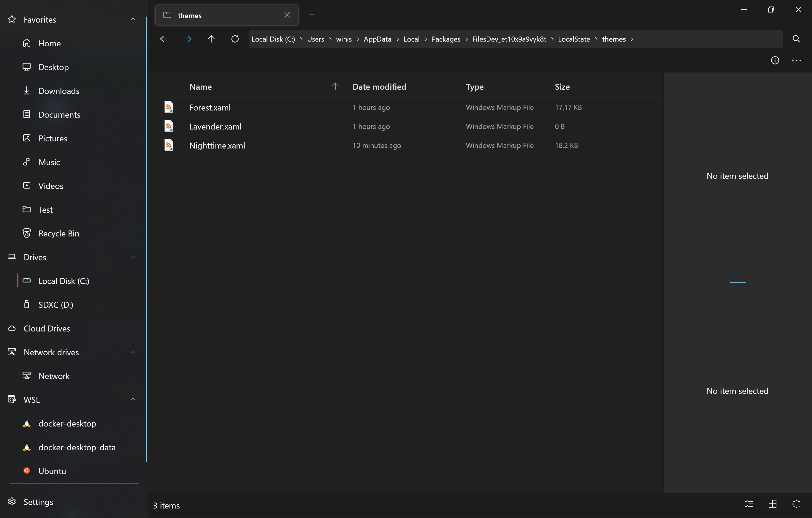Click Forest.xaml file icon
The image size is (812, 518).
click(169, 107)
